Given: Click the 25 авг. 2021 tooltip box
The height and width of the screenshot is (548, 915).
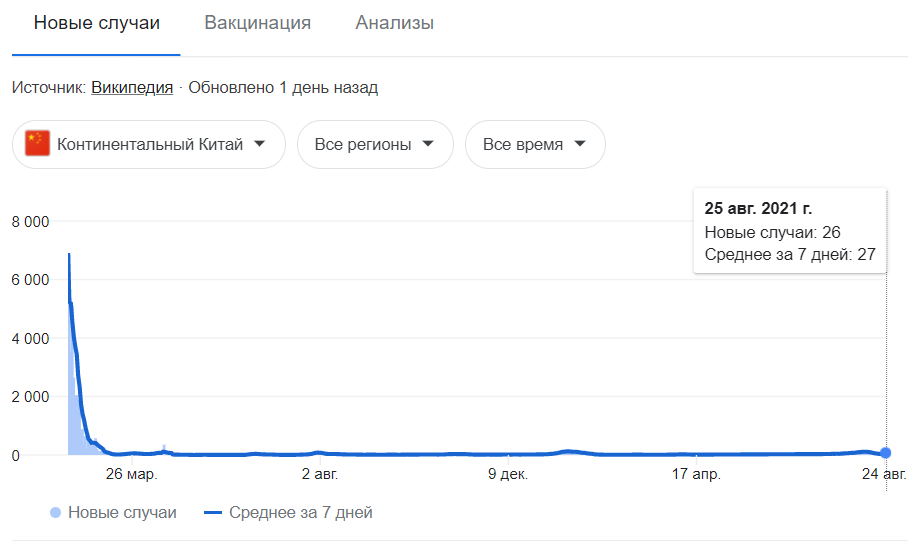Looking at the screenshot, I should click(x=790, y=231).
